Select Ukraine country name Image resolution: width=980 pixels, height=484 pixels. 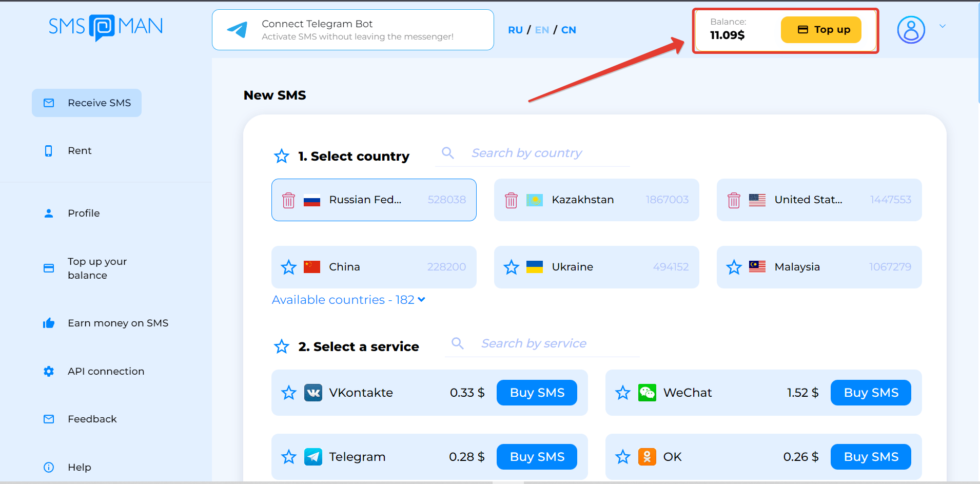coord(573,267)
